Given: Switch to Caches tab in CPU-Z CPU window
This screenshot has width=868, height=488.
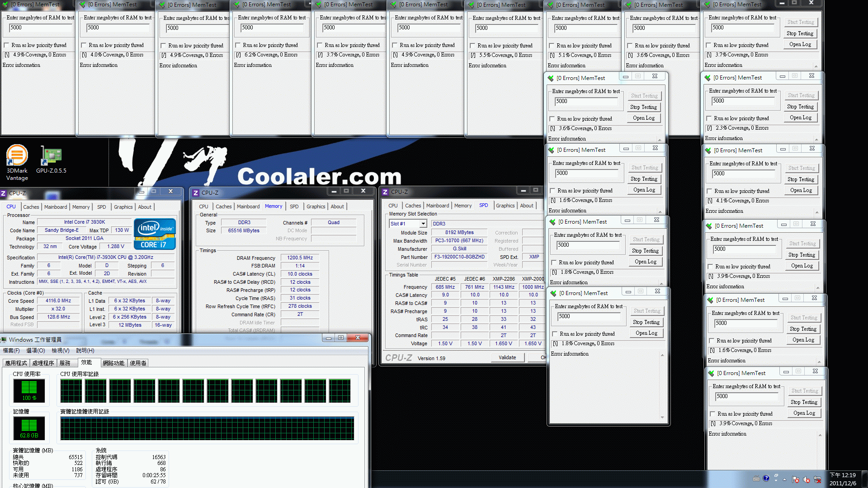Looking at the screenshot, I should pos(31,207).
